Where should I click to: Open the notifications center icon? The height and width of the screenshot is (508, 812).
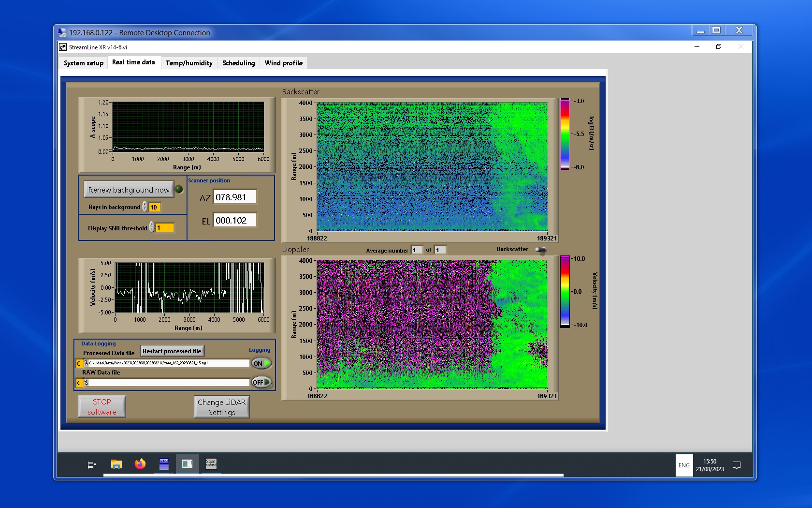tap(737, 465)
